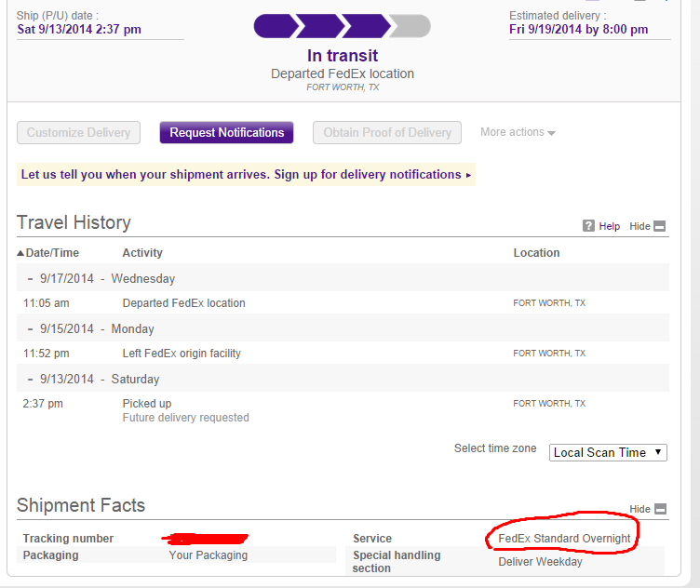Hide the Travel History section
Image resolution: width=700 pixels, height=588 pixels.
[639, 226]
